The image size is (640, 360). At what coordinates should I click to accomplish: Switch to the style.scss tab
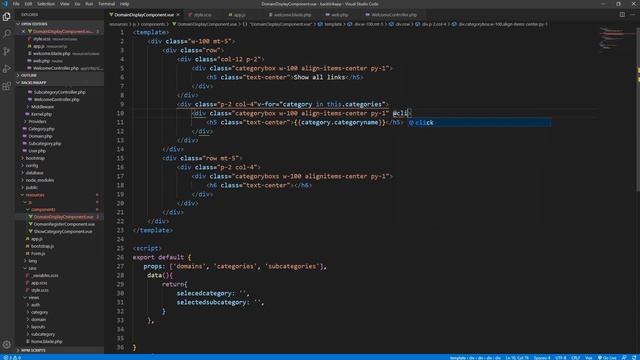click(202, 15)
